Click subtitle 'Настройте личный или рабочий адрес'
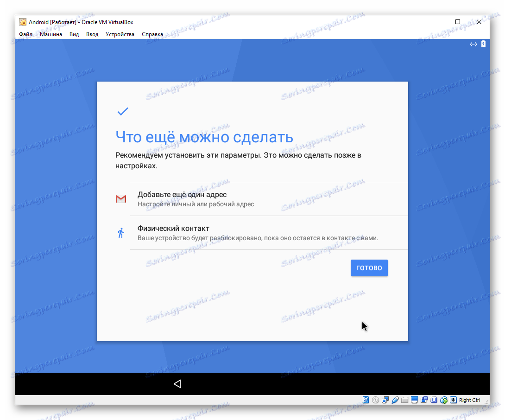The height and width of the screenshot is (420, 505). pyautogui.click(x=196, y=204)
